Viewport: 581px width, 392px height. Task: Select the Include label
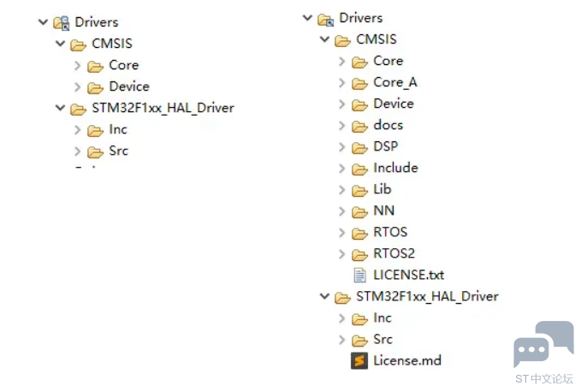395,168
